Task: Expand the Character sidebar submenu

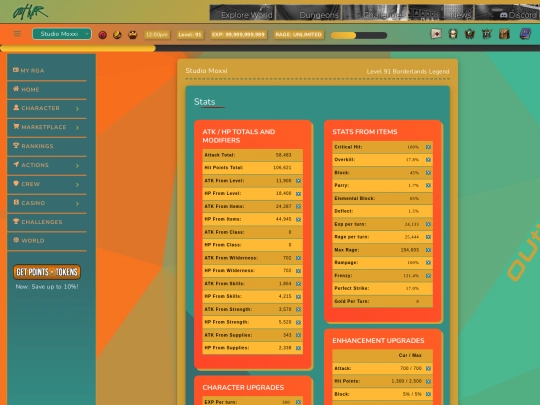Action: point(77,108)
